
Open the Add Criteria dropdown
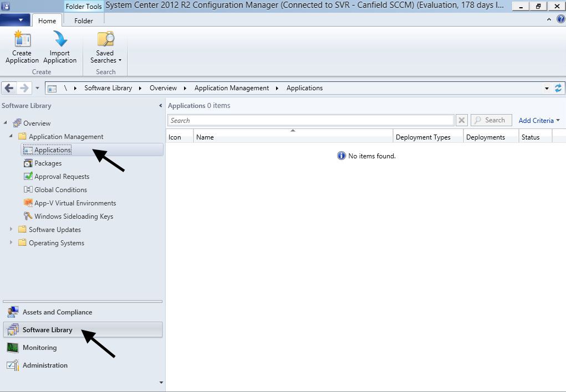(x=539, y=121)
